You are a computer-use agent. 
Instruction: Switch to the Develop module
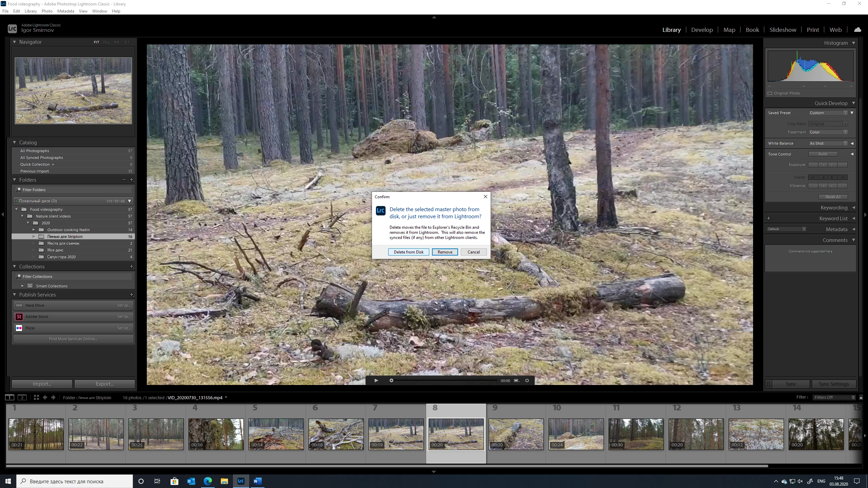[702, 30]
